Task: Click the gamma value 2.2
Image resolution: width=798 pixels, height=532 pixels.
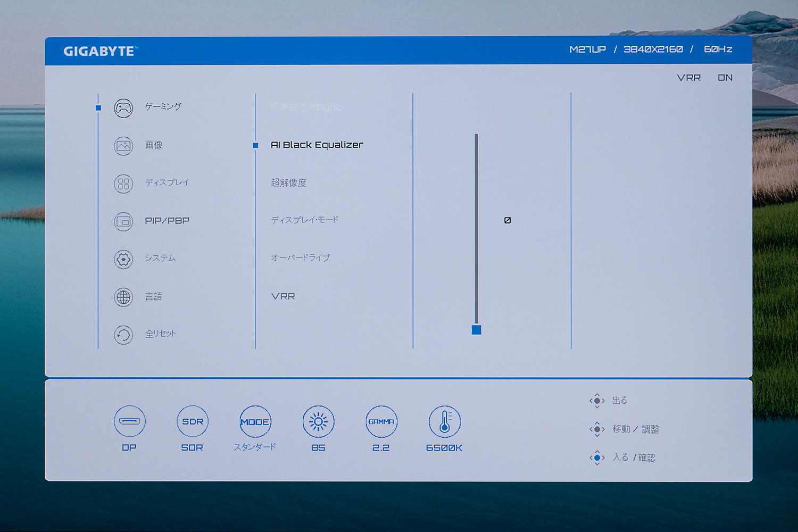Action: tap(381, 448)
